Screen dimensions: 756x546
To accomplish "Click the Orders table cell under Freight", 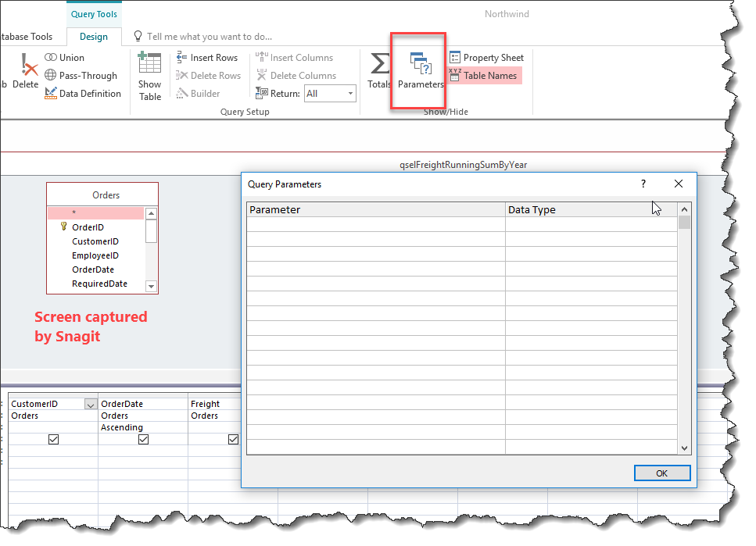I will pyautogui.click(x=214, y=416).
